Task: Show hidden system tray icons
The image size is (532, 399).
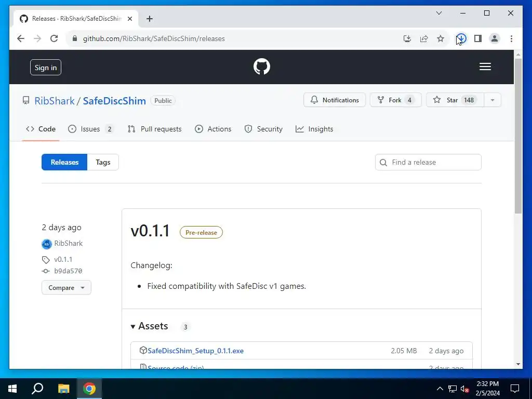Action: [x=440, y=389]
